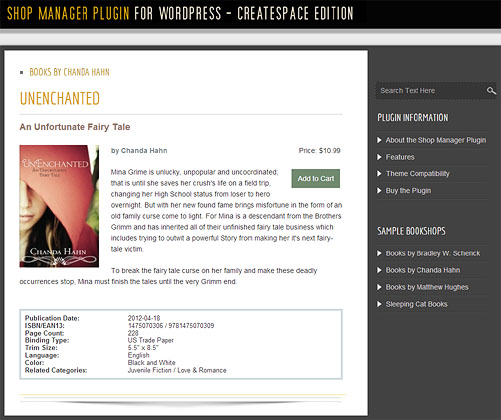This screenshot has width=501, height=420.
Task: Click the arrow beside Books by Matthew Hughes
Action: click(379, 287)
